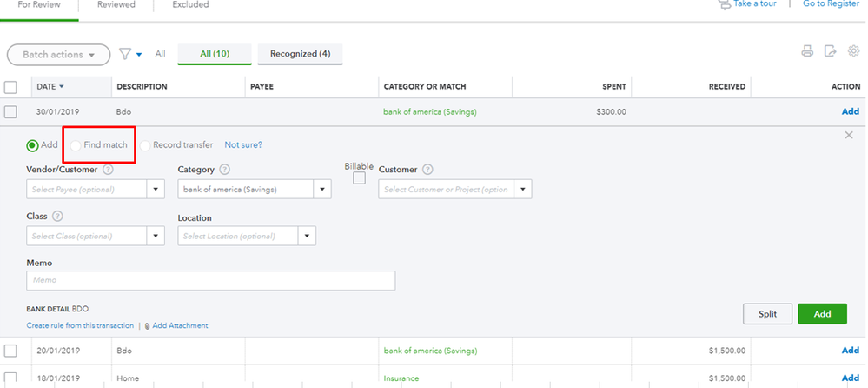Check the Billable checkbox
This screenshot has width=868, height=388.
coord(359,178)
